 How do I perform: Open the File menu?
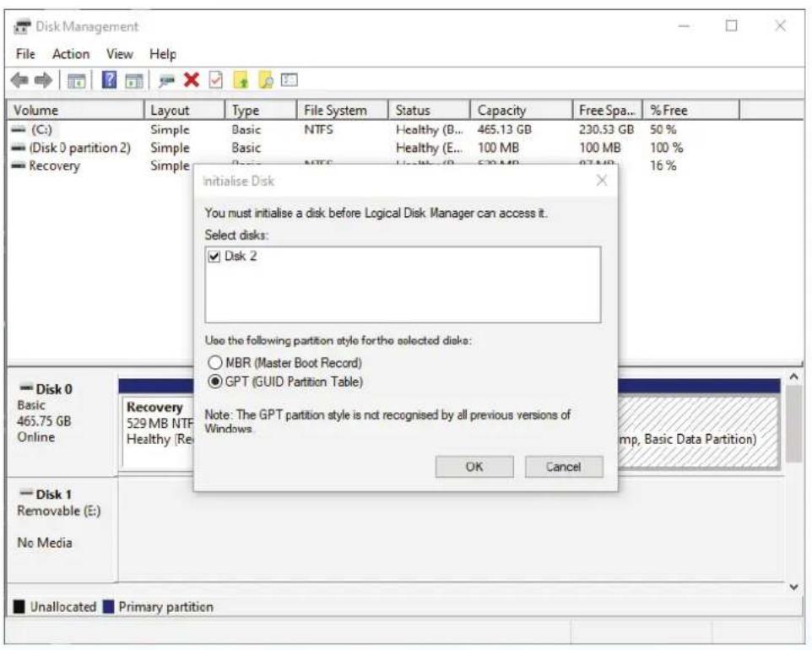tap(25, 54)
